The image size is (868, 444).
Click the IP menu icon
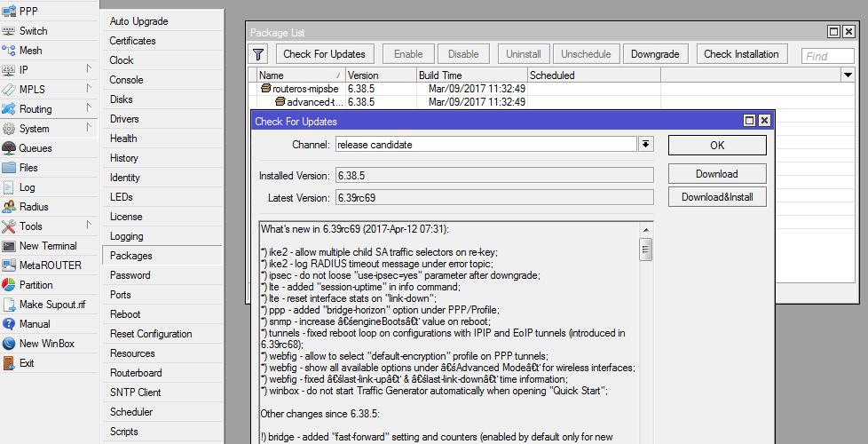(8, 70)
